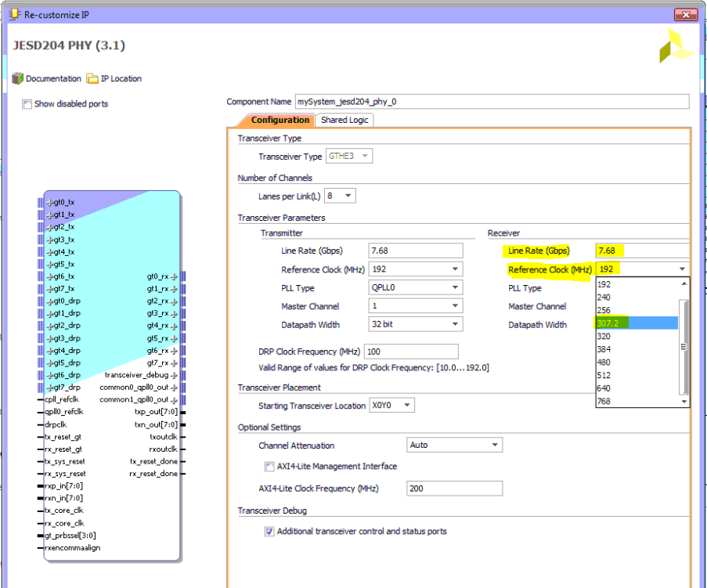
Task: Choose 640 in reference clock list
Action: point(637,388)
